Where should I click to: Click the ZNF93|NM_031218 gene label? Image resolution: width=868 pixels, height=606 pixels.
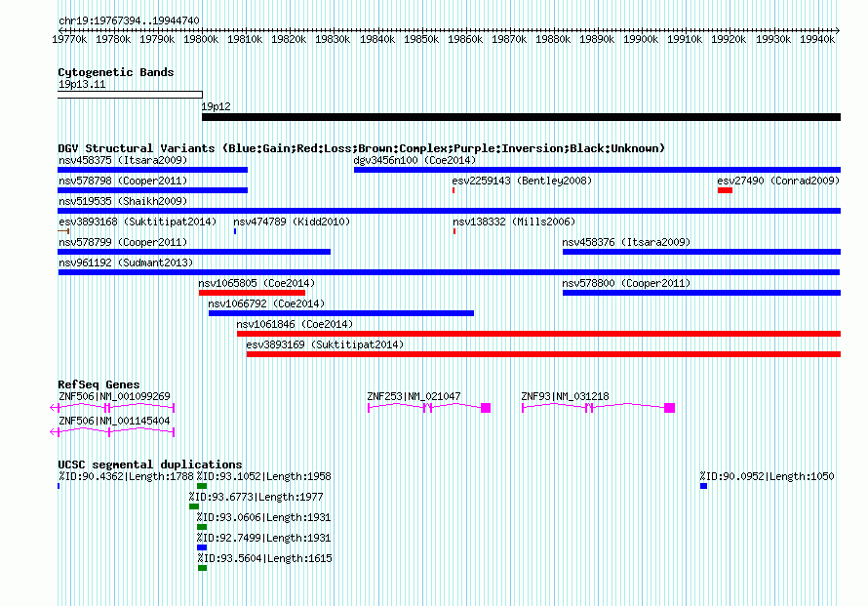(x=565, y=396)
